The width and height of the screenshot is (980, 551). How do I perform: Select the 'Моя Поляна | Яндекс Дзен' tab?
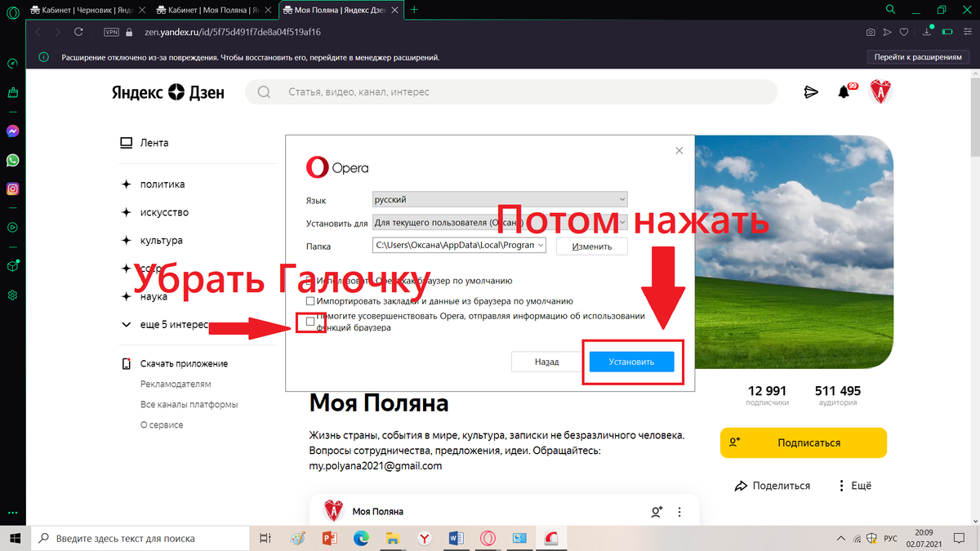click(341, 10)
